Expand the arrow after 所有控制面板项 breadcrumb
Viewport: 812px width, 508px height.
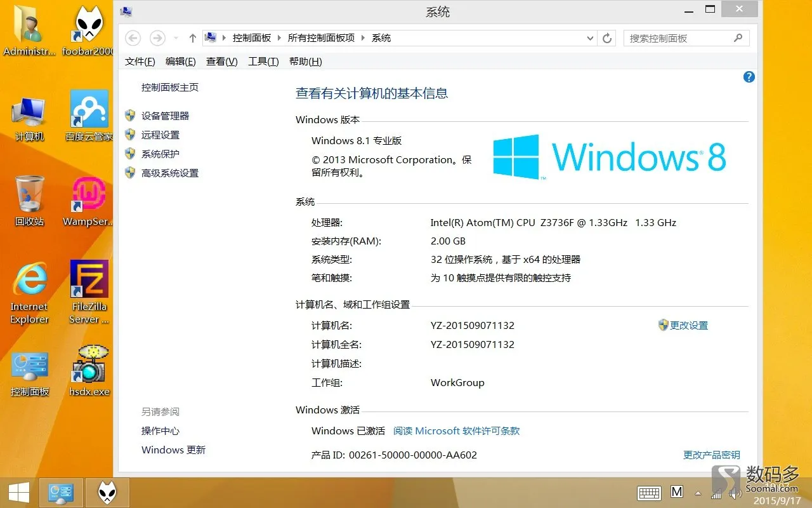[363, 38]
